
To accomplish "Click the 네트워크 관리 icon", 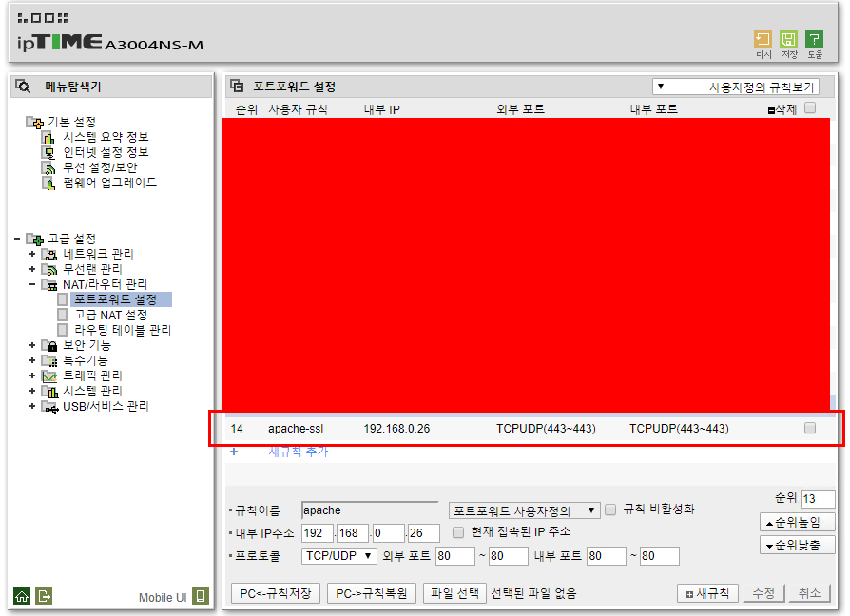I will [49, 254].
